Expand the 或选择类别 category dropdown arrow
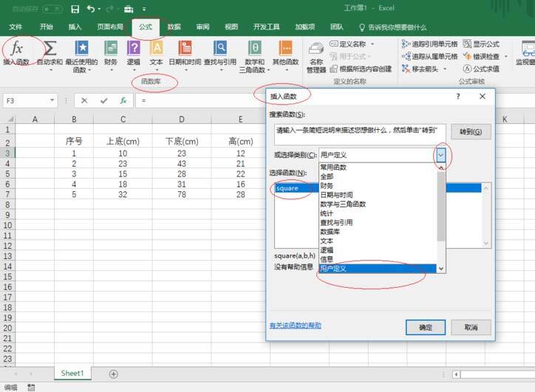The width and height of the screenshot is (535, 392). point(440,155)
